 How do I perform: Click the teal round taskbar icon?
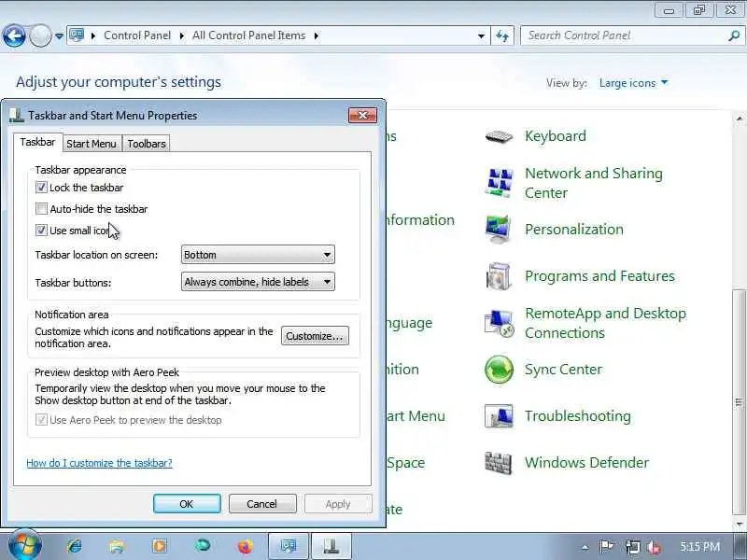tap(203, 545)
